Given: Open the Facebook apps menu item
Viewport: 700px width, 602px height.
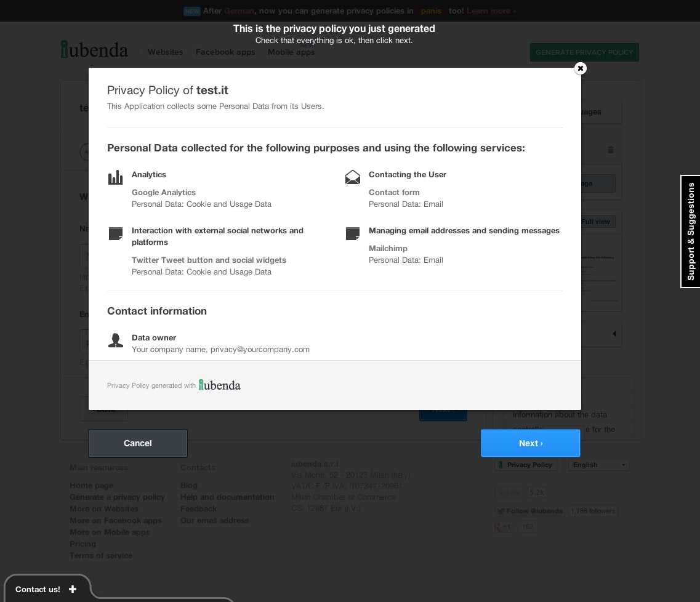Looking at the screenshot, I should (225, 52).
